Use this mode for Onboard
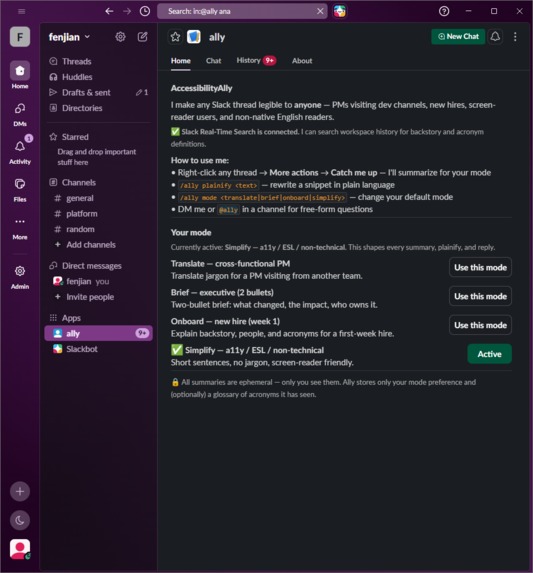Image resolution: width=533 pixels, height=573 pixels. [x=480, y=325]
